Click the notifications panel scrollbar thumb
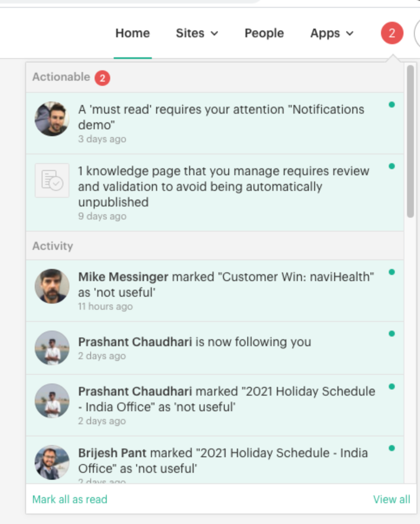The image size is (420, 524). 410,141
